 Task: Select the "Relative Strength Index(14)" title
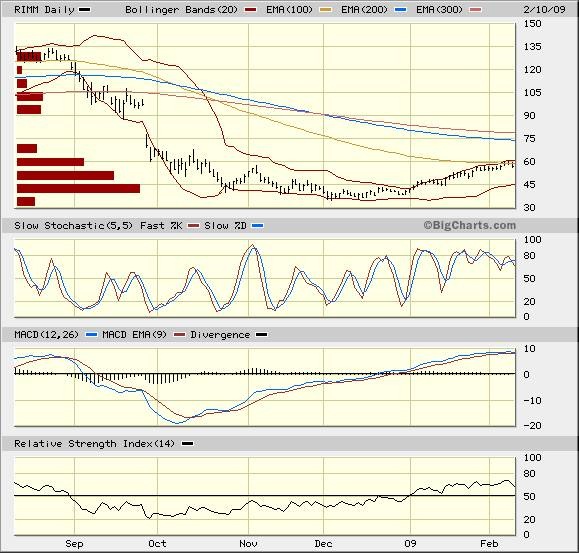(94, 444)
